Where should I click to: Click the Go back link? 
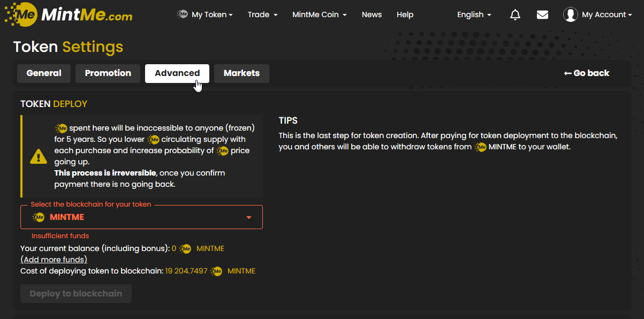(587, 73)
